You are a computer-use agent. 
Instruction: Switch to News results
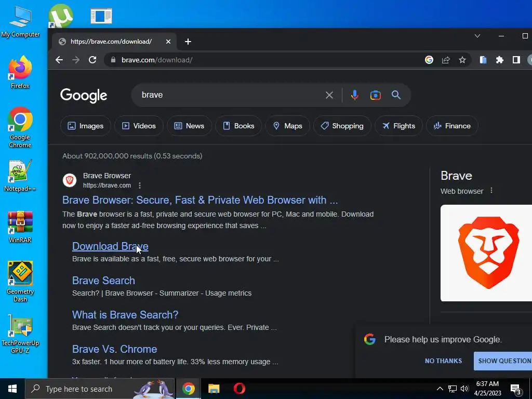pyautogui.click(x=189, y=126)
